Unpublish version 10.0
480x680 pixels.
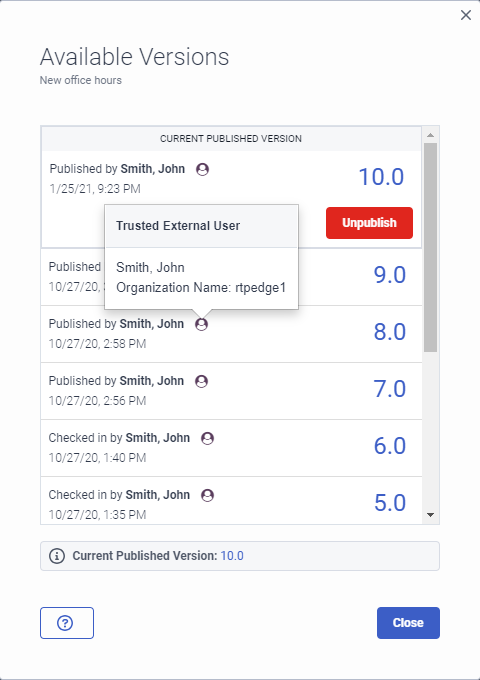[369, 223]
